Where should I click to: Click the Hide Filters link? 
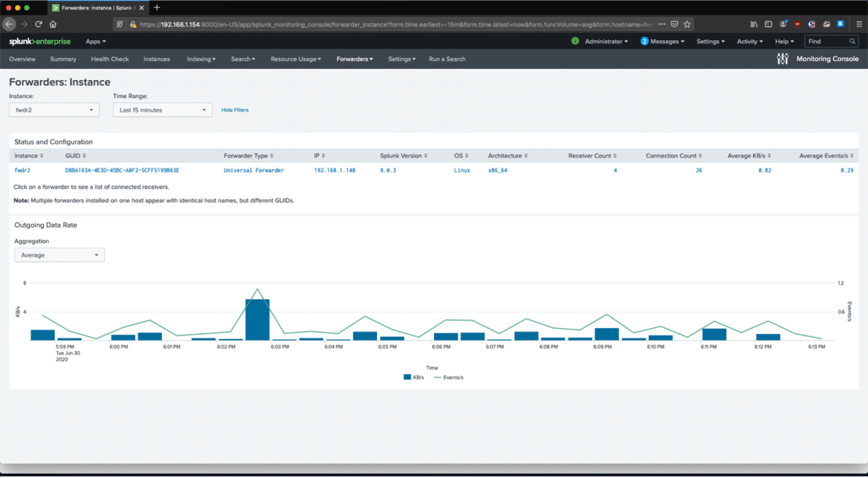point(234,109)
